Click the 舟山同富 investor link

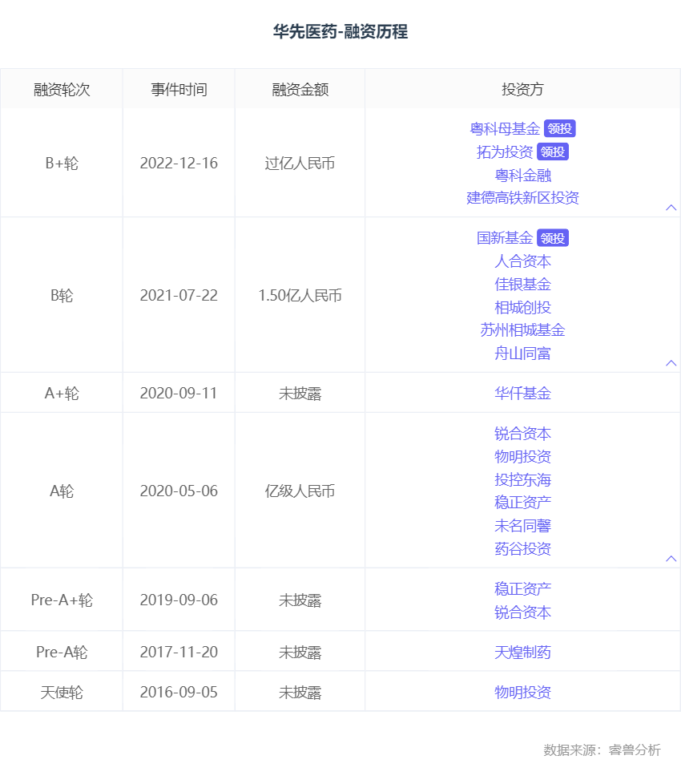pos(522,354)
